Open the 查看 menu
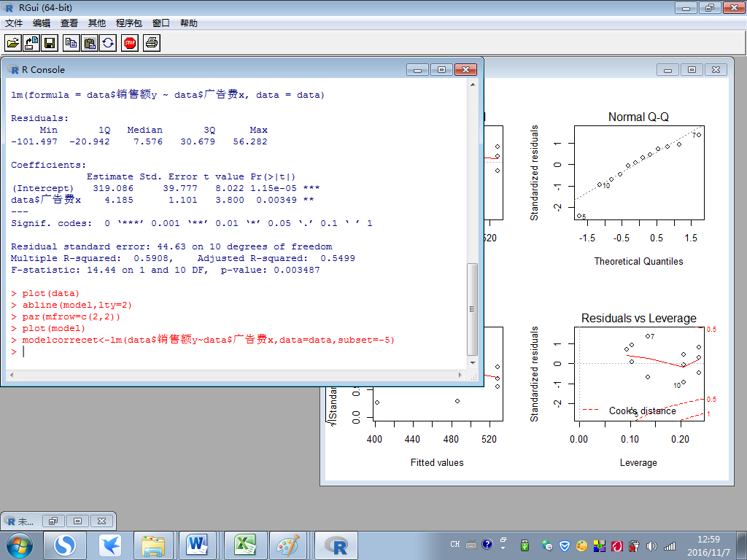 (x=69, y=23)
